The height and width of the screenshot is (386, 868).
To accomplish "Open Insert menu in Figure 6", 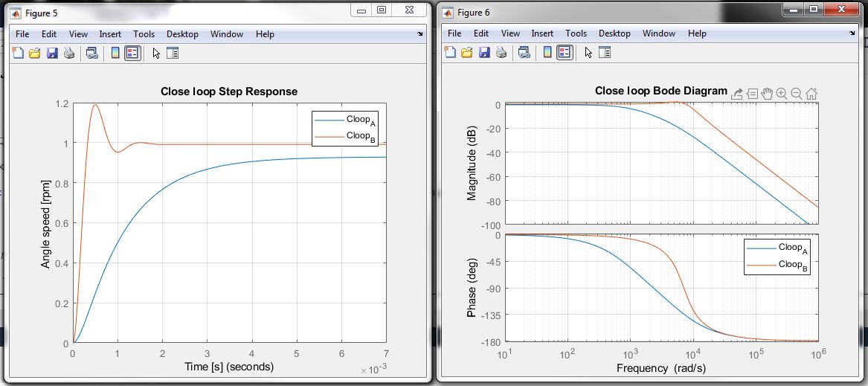I will pyautogui.click(x=542, y=33).
